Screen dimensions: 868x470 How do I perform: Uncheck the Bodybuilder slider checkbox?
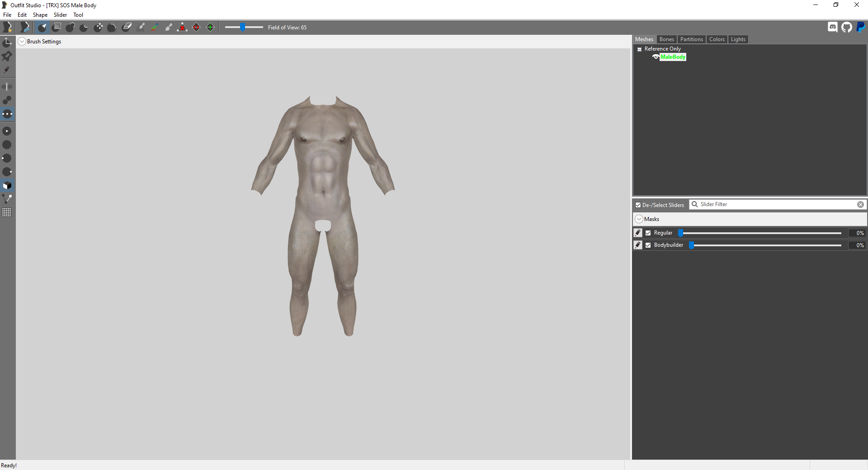(x=648, y=245)
